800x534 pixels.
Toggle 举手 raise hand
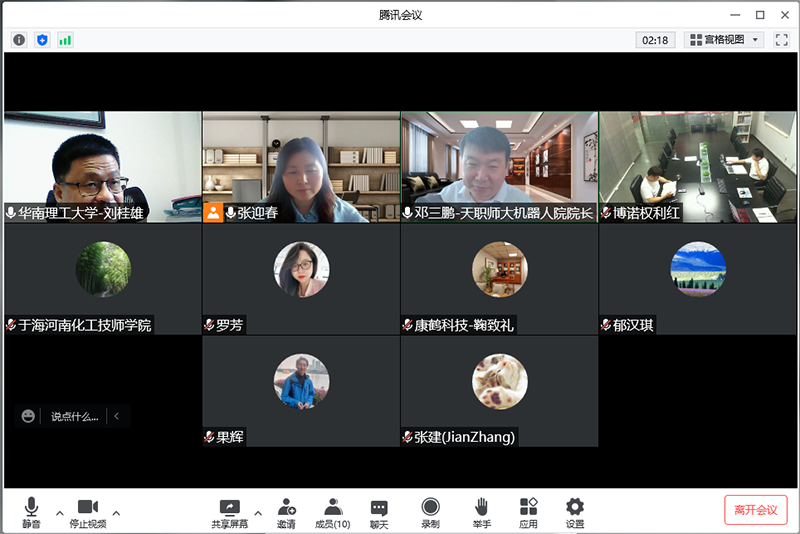(481, 512)
